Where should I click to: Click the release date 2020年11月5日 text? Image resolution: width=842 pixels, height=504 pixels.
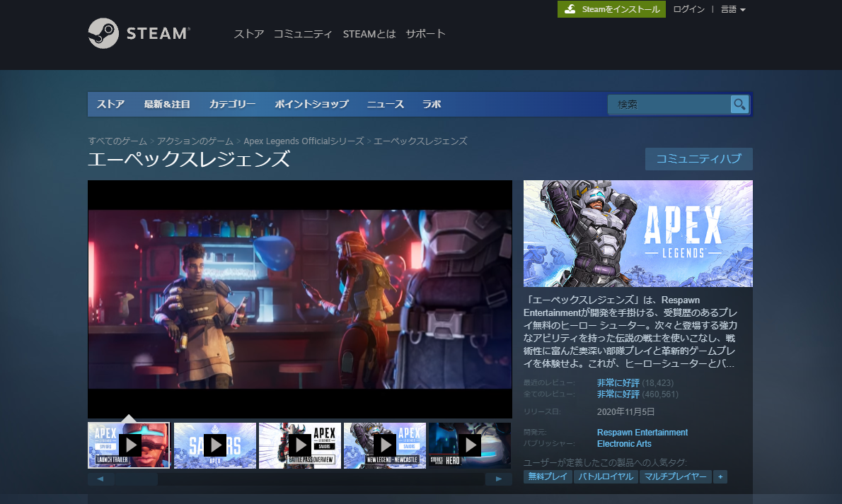point(625,411)
